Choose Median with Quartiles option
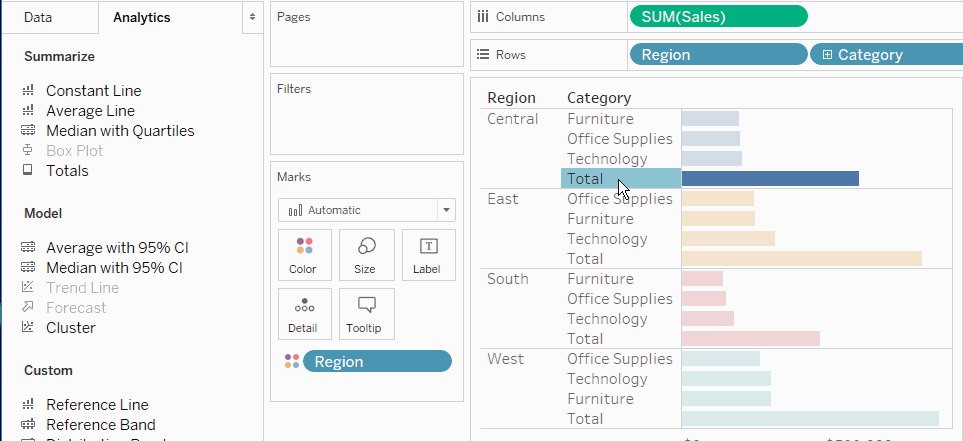This screenshot has width=963, height=441. [120, 131]
